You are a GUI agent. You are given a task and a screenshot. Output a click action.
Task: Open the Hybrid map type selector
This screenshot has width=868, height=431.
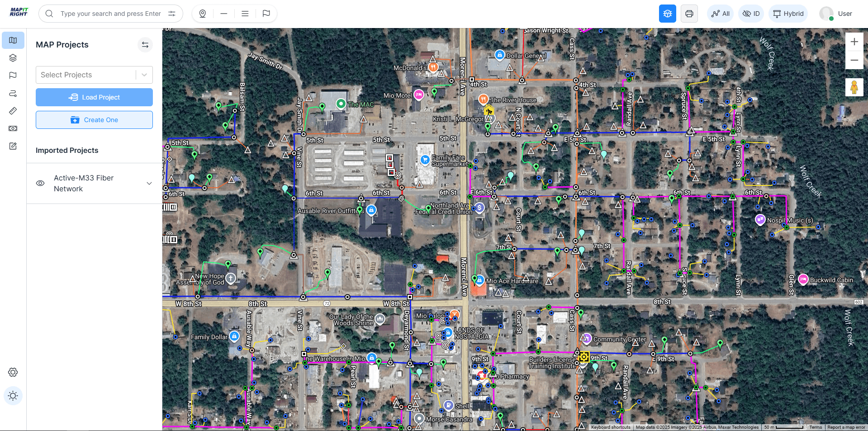(x=788, y=14)
